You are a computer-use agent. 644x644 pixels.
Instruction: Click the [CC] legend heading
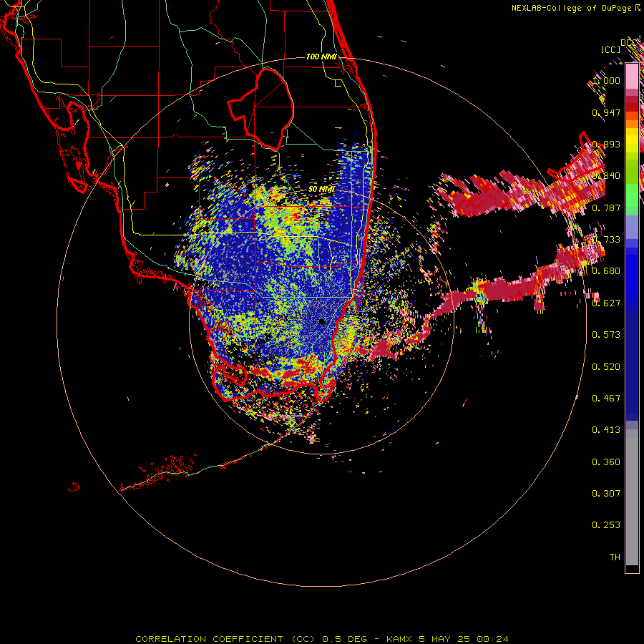tap(610, 49)
